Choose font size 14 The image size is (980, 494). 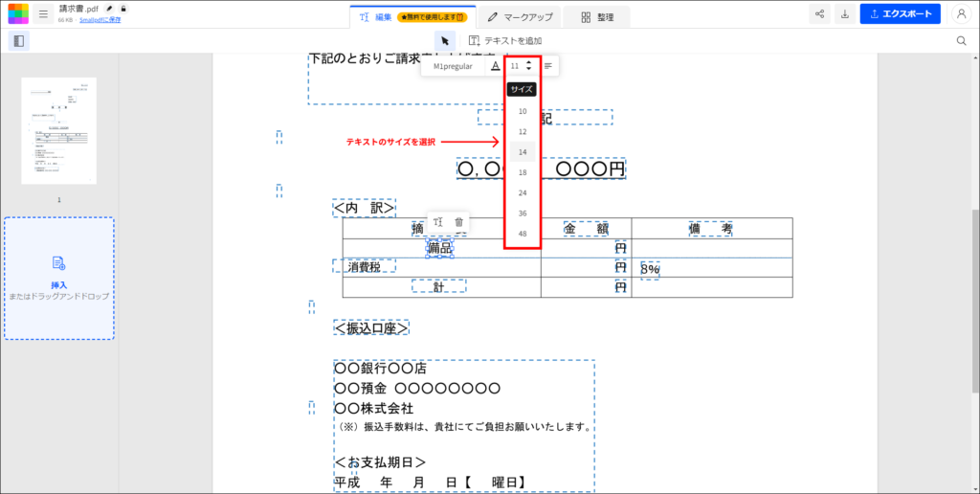coord(523,152)
